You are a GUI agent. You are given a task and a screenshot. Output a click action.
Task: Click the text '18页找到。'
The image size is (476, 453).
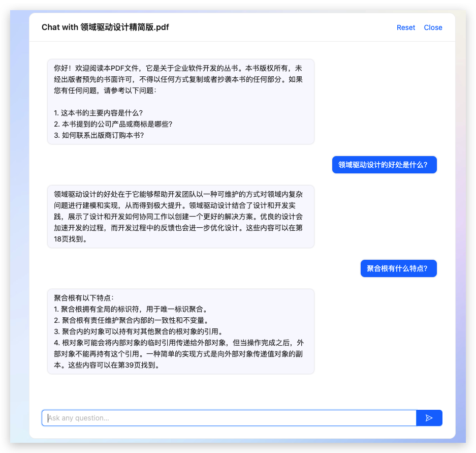[x=71, y=239]
